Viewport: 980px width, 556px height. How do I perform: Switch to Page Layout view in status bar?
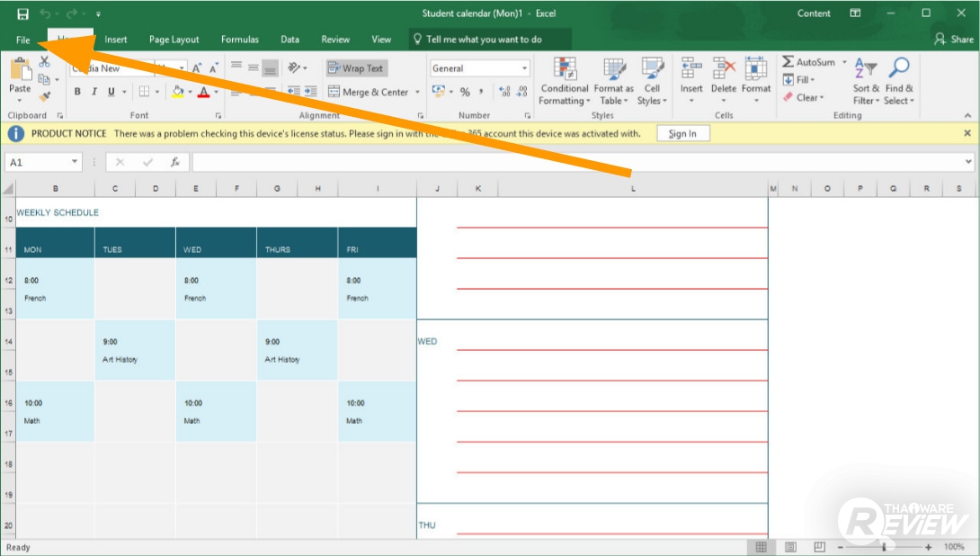790,547
